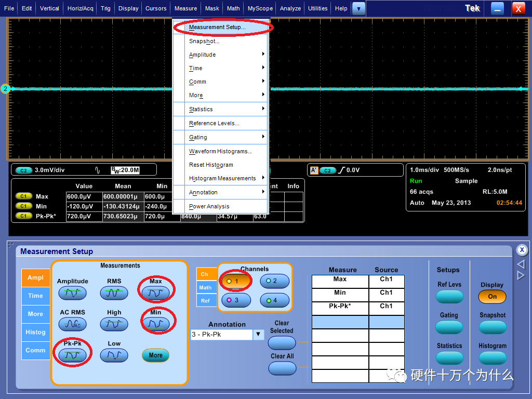
Task: Add the Min measurement
Action: (155, 325)
